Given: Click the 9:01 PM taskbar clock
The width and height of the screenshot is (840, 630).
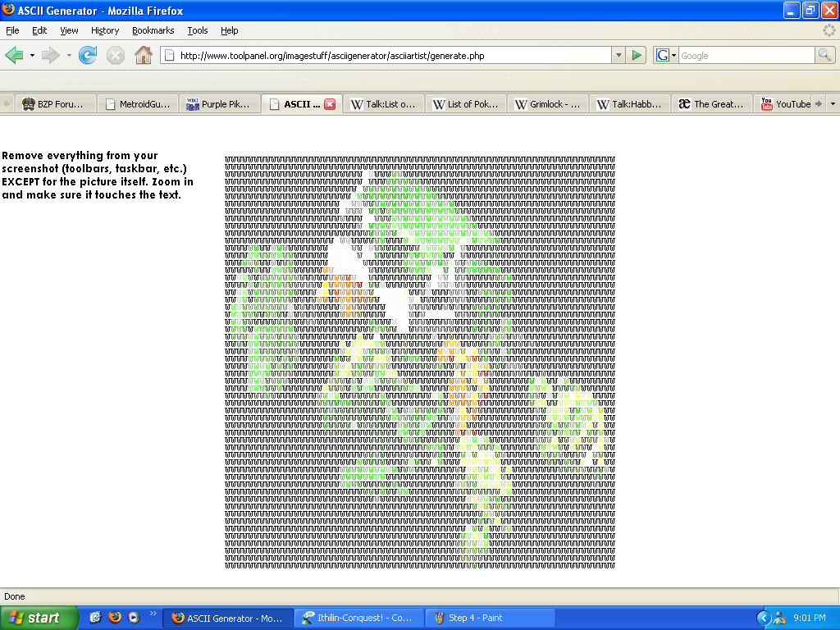Looking at the screenshot, I should tap(810, 619).
